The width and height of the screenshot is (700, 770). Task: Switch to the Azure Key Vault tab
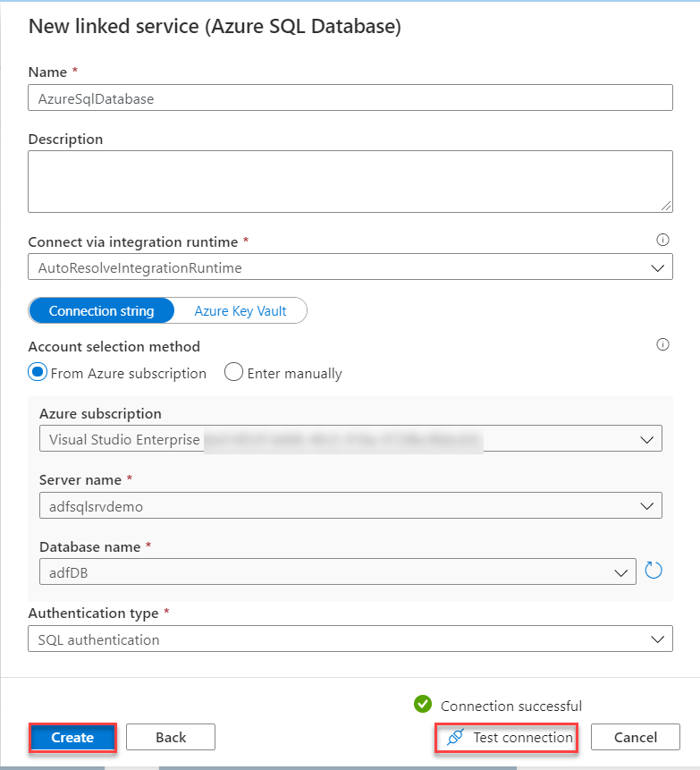240,310
